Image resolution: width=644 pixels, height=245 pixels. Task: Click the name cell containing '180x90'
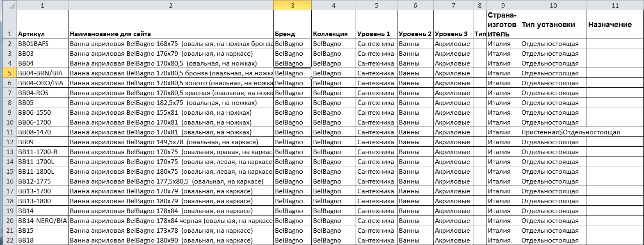pos(171,240)
